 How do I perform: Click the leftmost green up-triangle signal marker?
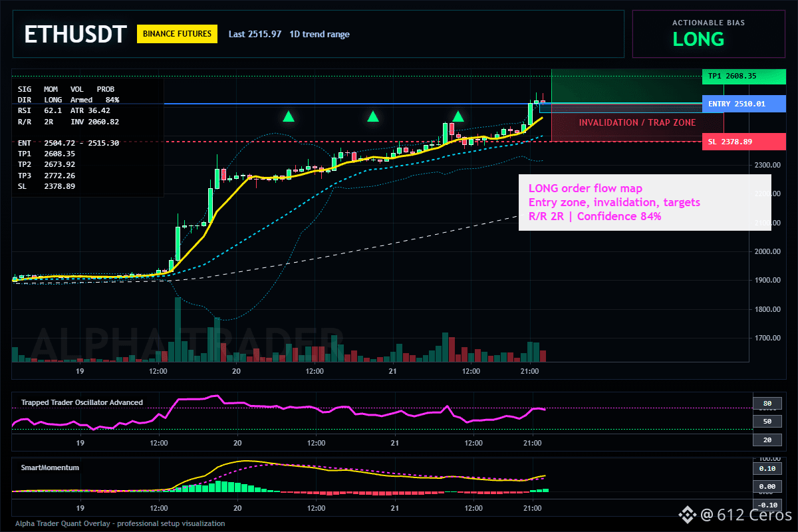(288, 116)
